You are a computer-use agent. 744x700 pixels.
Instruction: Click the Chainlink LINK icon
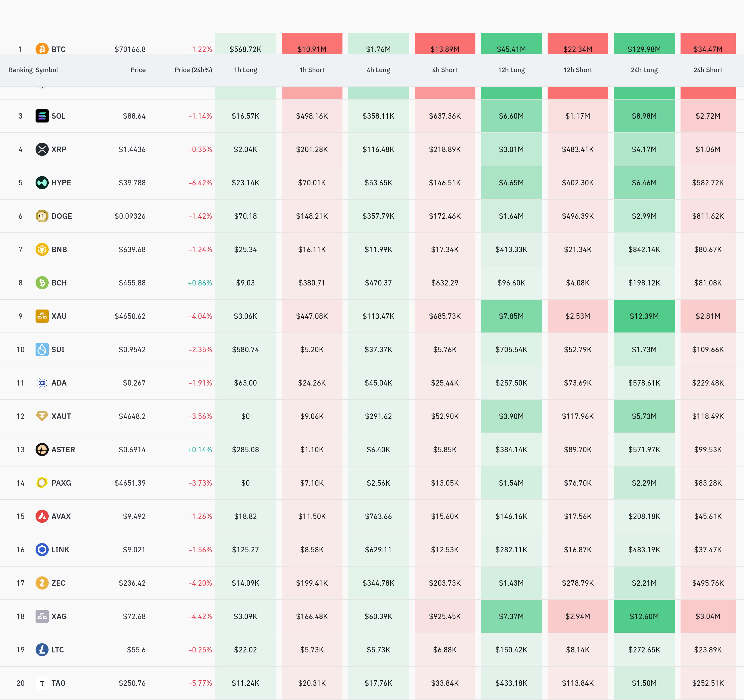pos(42,550)
